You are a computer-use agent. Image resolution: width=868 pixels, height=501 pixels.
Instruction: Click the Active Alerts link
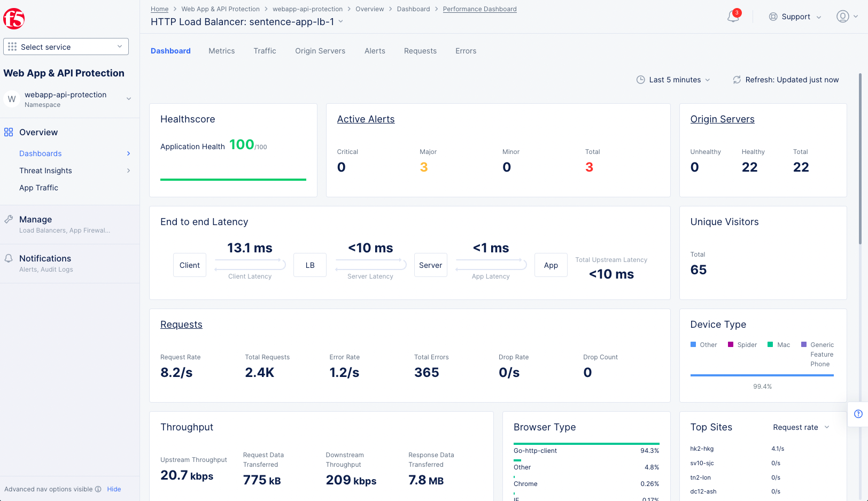[366, 119]
